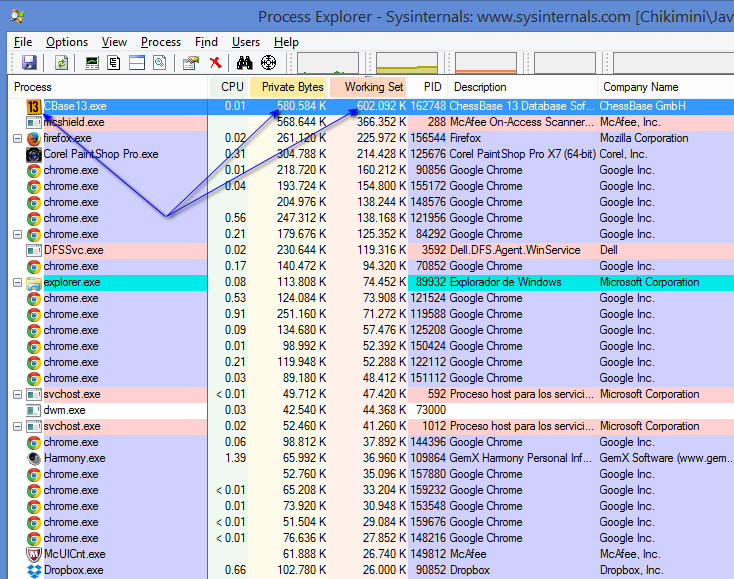Viewport: 734px width, 579px height.
Task: Collapse the firefox.exe tree node
Action: click(17, 139)
